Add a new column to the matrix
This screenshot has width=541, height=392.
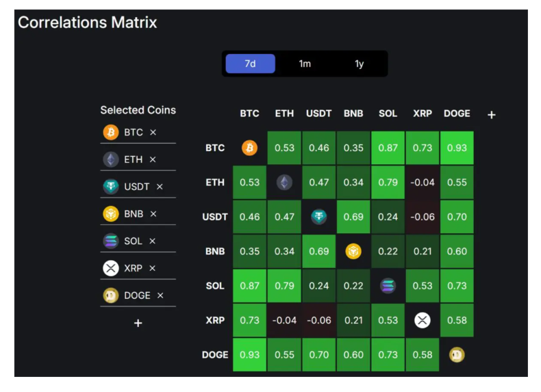click(x=491, y=115)
